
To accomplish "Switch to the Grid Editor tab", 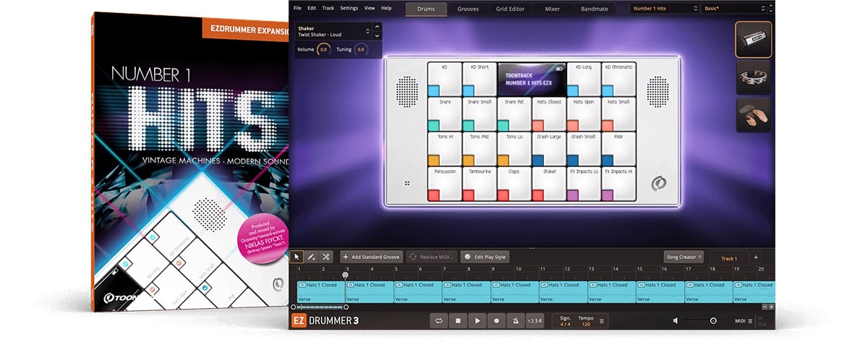I will click(x=511, y=9).
